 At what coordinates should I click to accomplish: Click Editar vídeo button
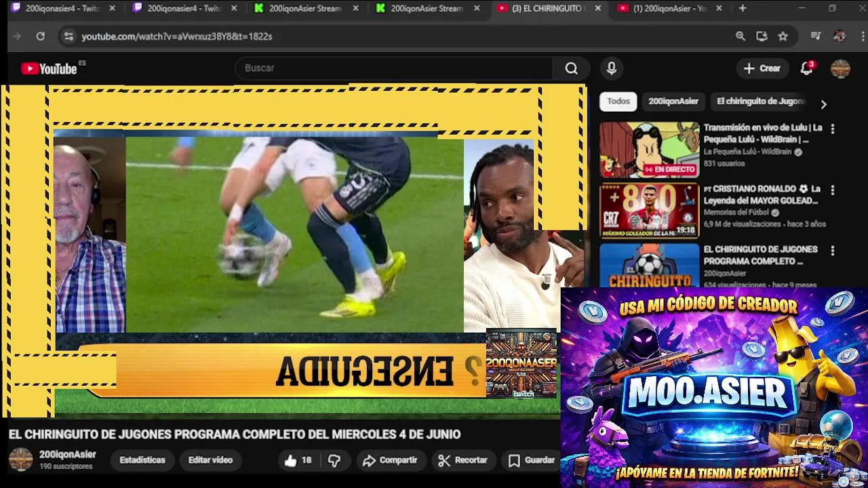point(210,460)
